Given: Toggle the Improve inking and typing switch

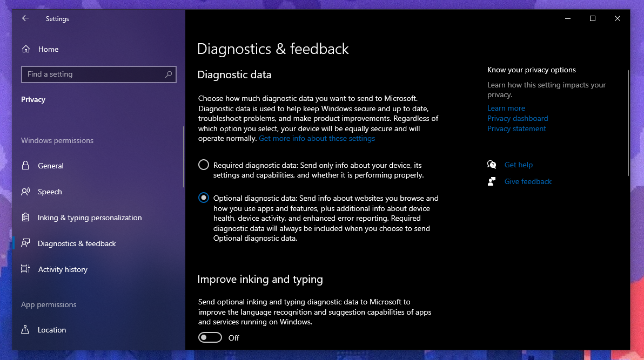Looking at the screenshot, I should (210, 337).
